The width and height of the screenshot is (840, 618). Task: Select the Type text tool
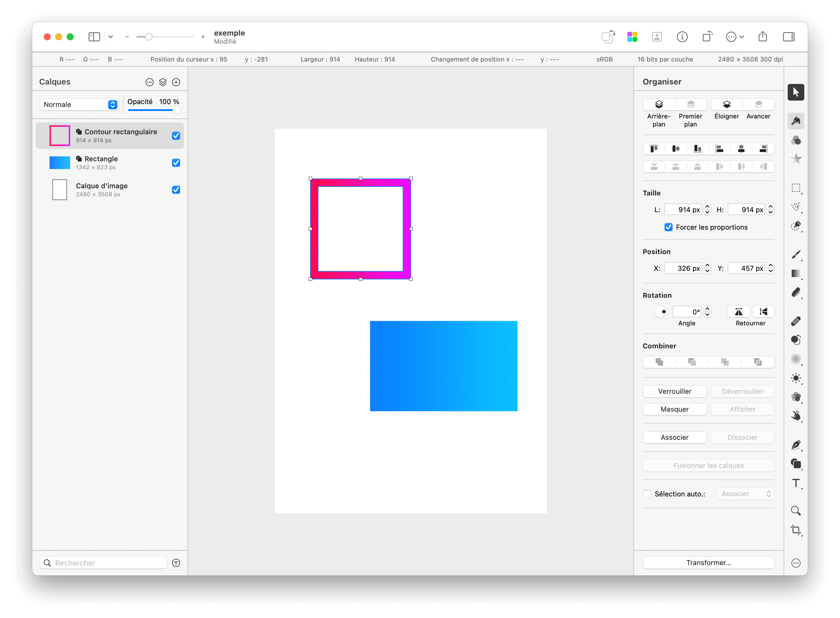click(795, 483)
